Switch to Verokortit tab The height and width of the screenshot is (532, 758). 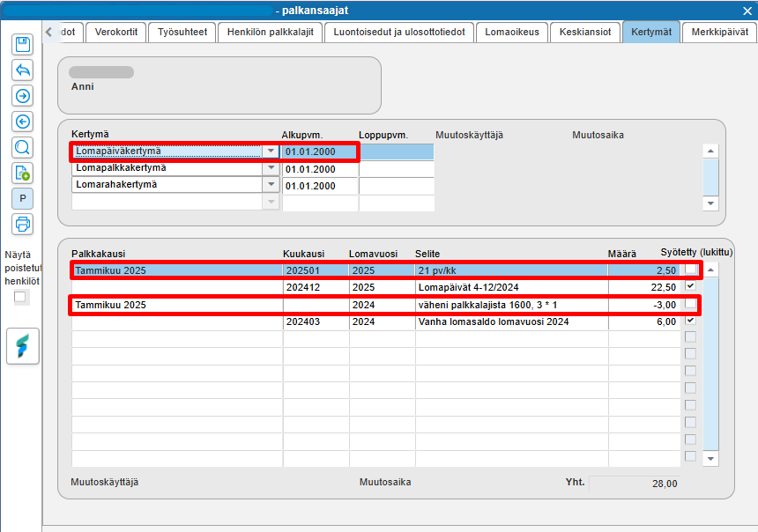(x=116, y=33)
